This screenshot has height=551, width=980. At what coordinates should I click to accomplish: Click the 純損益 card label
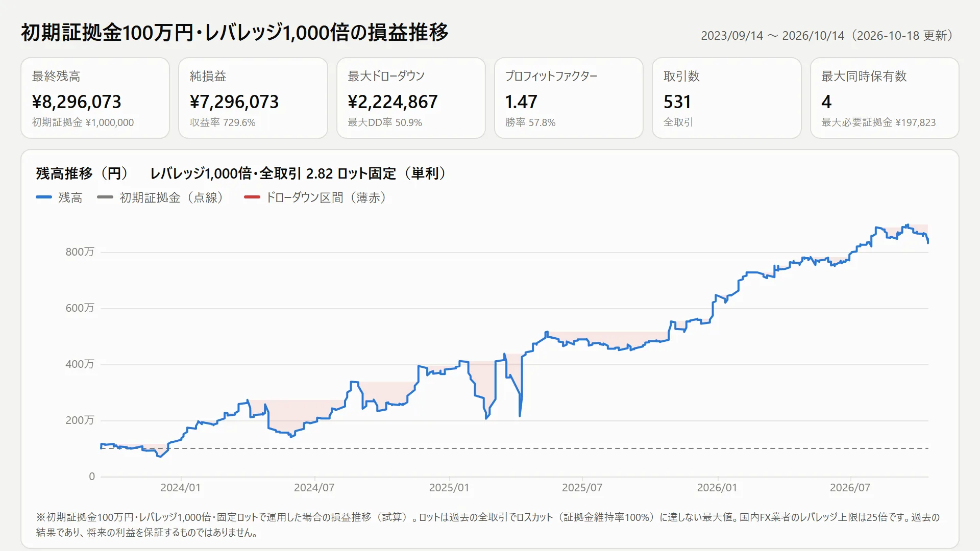pos(208,76)
